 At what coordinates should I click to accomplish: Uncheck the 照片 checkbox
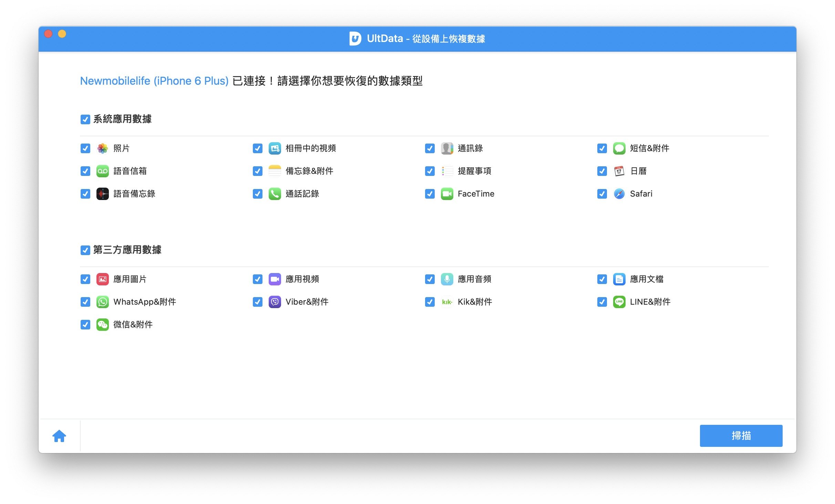coord(85,148)
